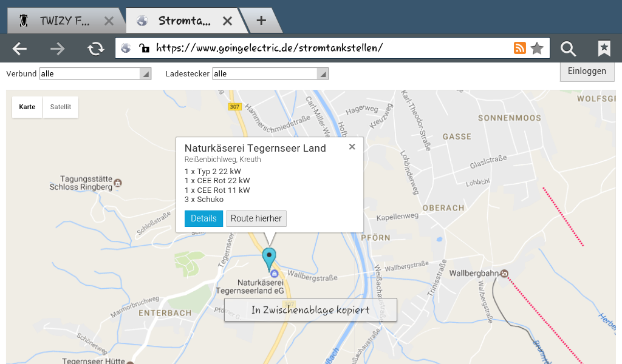This screenshot has height=364, width=622.
Task: Click the Wallbergbahn map icon
Action: [504, 274]
